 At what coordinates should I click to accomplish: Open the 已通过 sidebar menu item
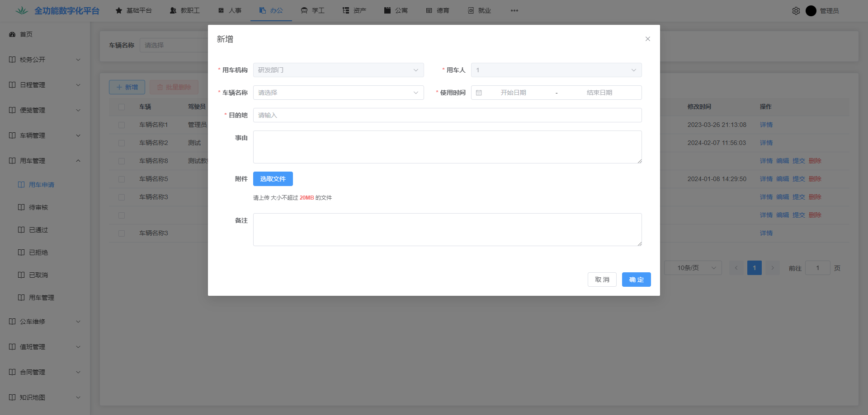pos(38,230)
